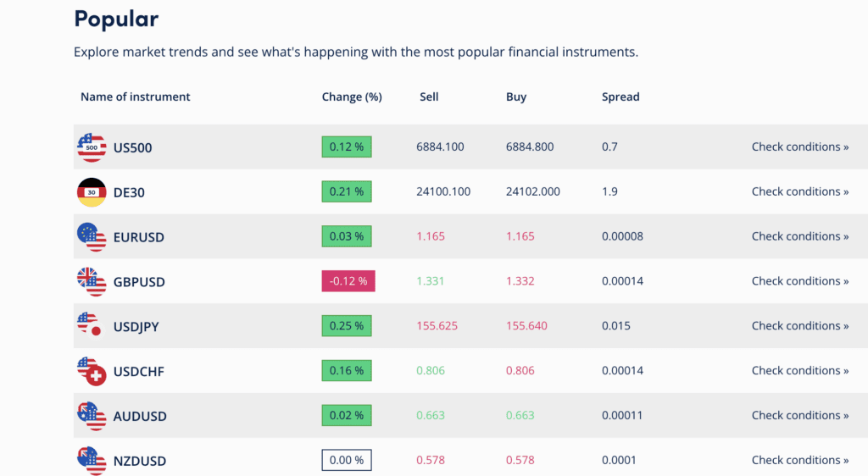Open Check conditions for GBPUSD
Screen dimensions: 868x476
point(799,281)
